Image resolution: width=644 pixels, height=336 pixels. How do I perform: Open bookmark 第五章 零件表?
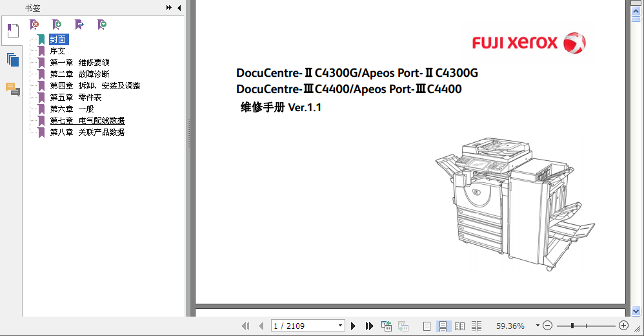pos(75,98)
